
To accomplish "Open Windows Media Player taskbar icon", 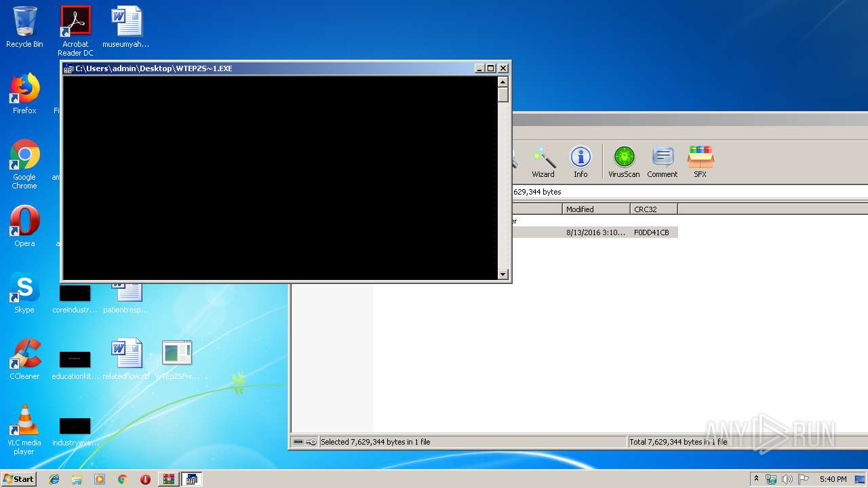I will (100, 479).
